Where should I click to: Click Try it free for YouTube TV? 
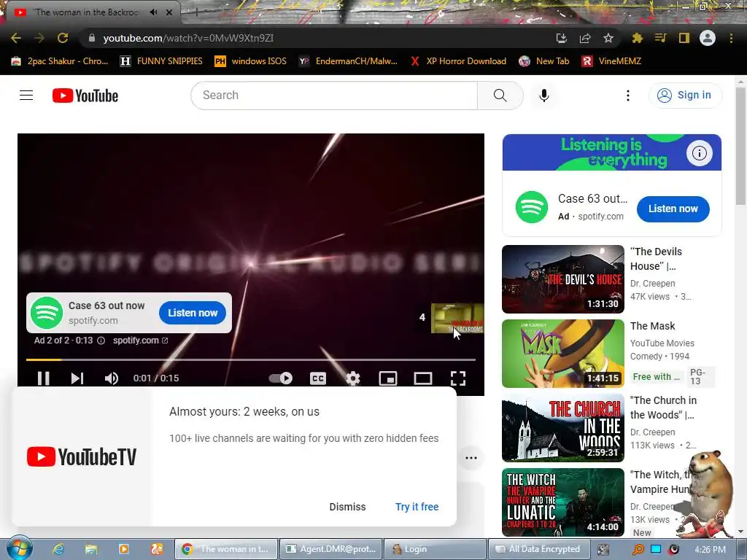coord(417,507)
